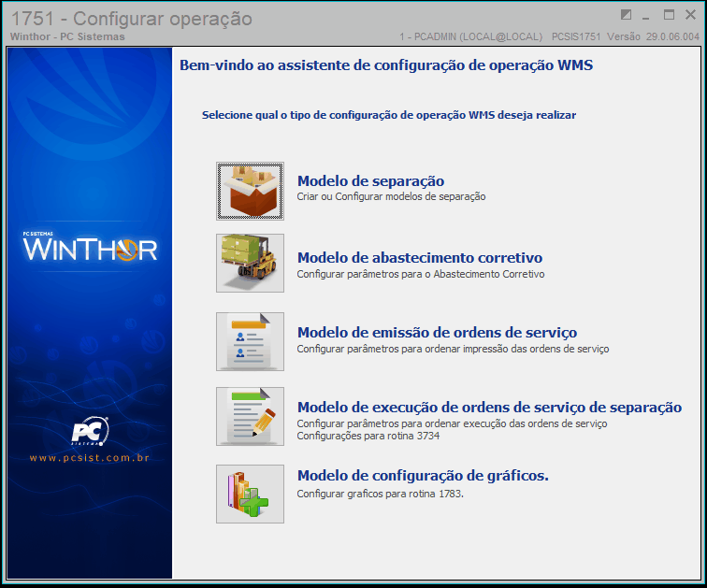Click the WinThor logo on the sidebar
Image resolution: width=707 pixels, height=588 pixels.
[x=89, y=249]
